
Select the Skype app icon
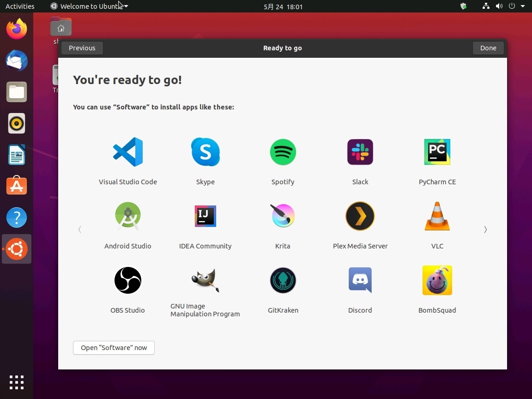coord(206,152)
